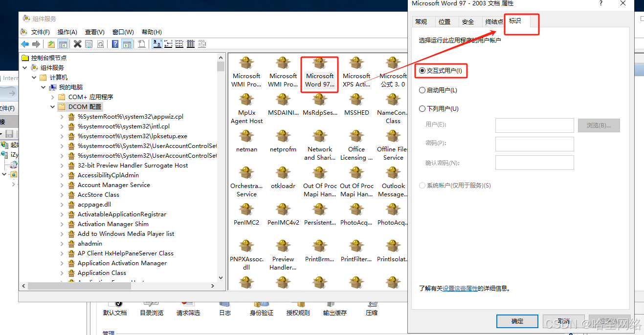Expand the ahadmin tree row
Viewport: 644px width, 335px height.
[62, 244]
